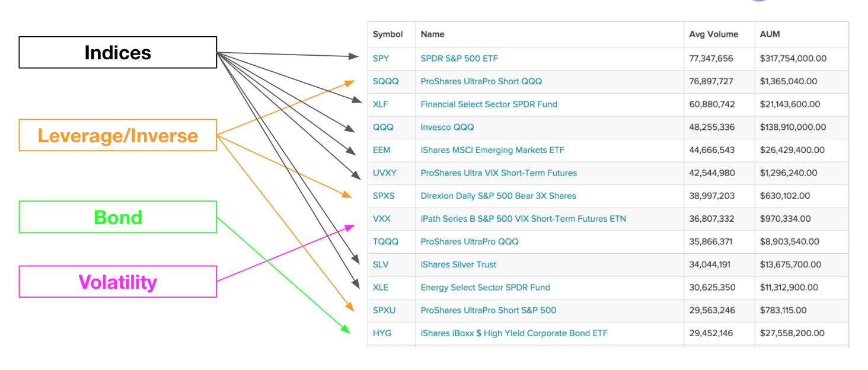Viewport: 868px width, 370px height.
Task: Select the average volume value 38,997,203
Action: [712, 196]
